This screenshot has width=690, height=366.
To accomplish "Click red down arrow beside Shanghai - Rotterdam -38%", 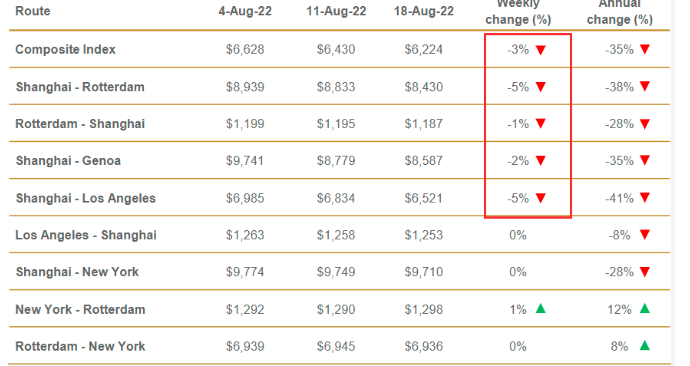I will click(645, 86).
